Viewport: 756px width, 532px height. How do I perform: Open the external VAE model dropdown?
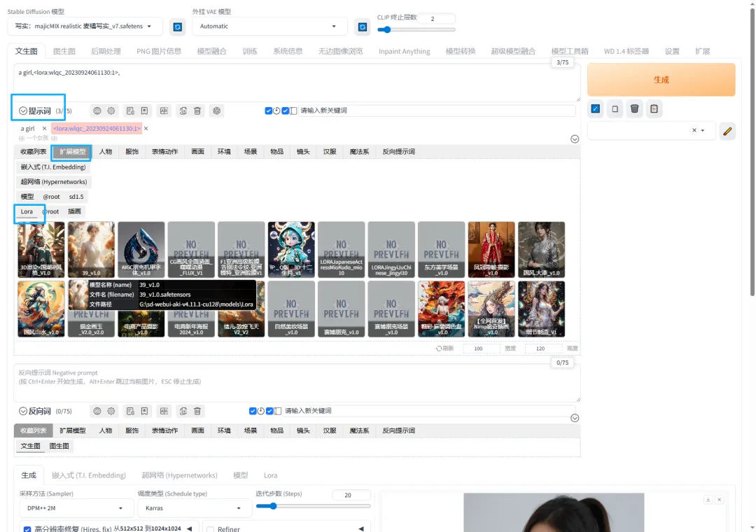(x=269, y=27)
